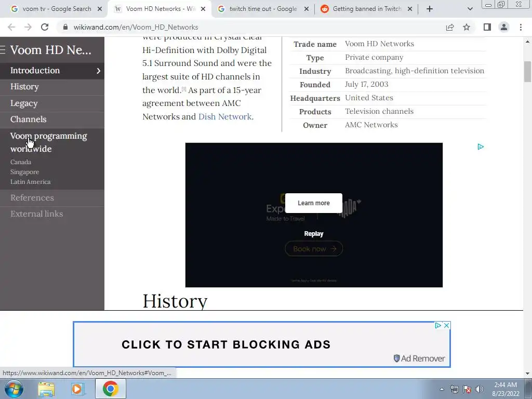Open Voom programming worldwide section

click(x=48, y=142)
